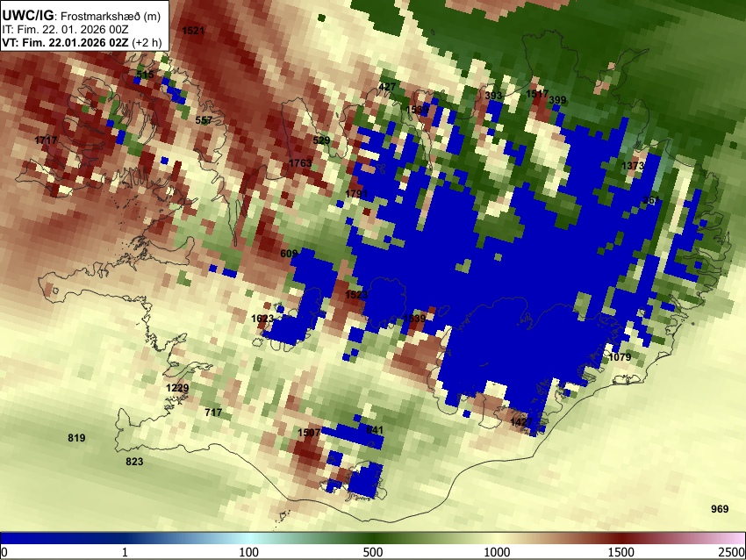This screenshot has width=746, height=560.
Task: Click the map value 1623
Action: click(262, 319)
